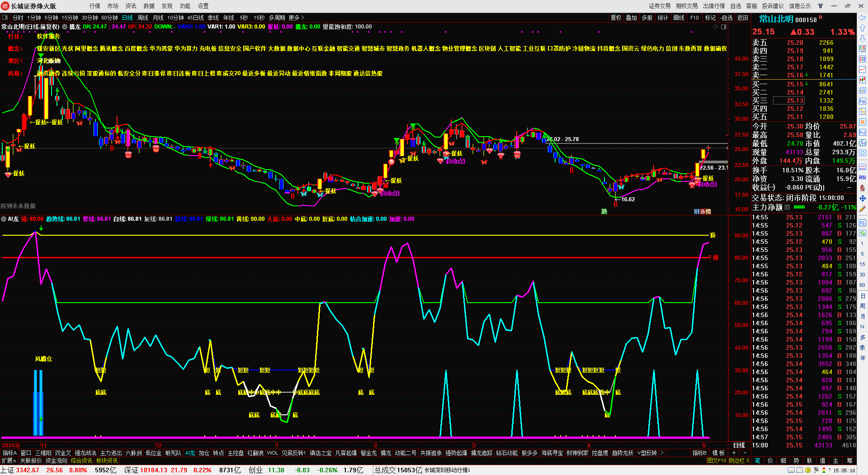Switch to the 周线 weekly period tab
This screenshot has height=475, width=868.
[143, 18]
